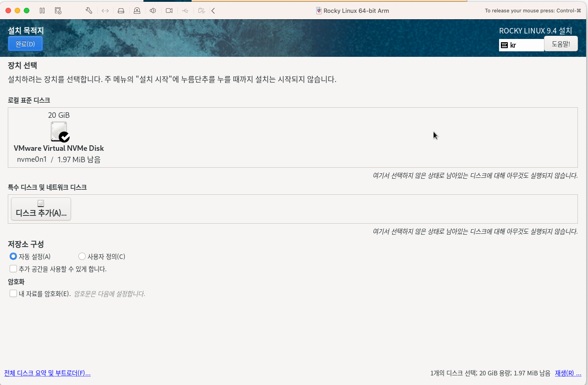Click 완료(D) done button
Viewport: 588px width, 385px height.
[x=25, y=44]
